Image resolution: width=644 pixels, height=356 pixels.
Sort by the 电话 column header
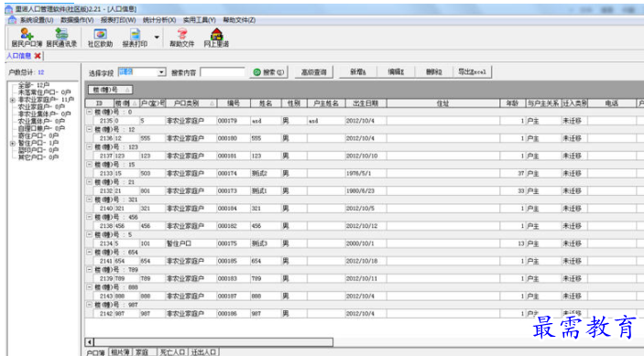(x=612, y=103)
